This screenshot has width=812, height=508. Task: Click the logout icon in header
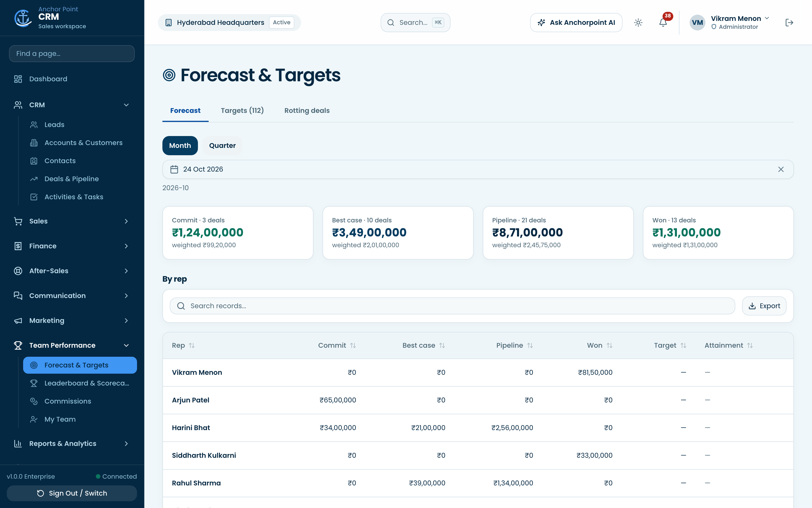pyautogui.click(x=789, y=23)
